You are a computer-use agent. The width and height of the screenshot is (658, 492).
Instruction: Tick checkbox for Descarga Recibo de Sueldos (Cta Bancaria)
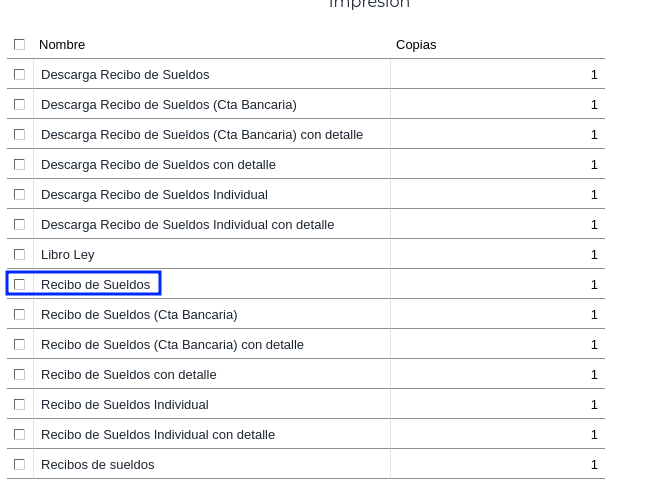pos(19,105)
